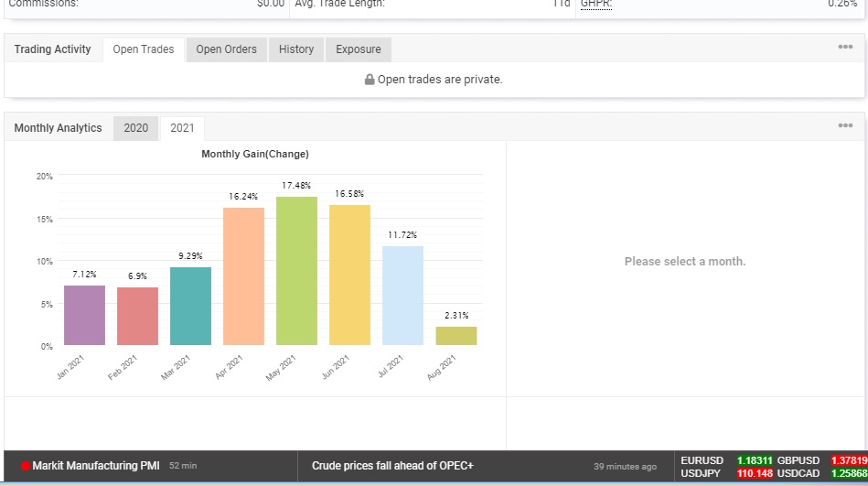Open the Markit Manufacturing PMI news item
Viewport: 868px width, 486px height.
[95, 466]
